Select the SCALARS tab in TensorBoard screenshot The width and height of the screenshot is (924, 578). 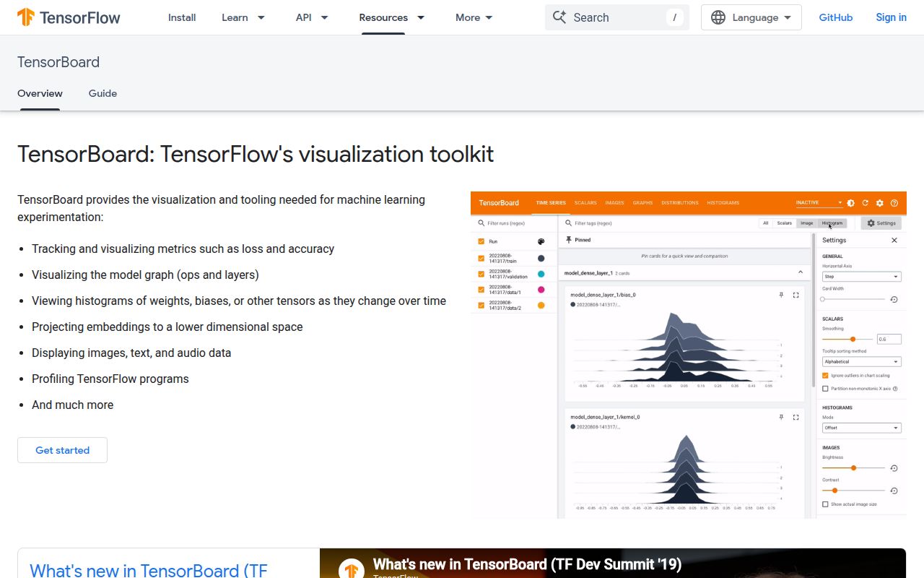click(x=585, y=203)
